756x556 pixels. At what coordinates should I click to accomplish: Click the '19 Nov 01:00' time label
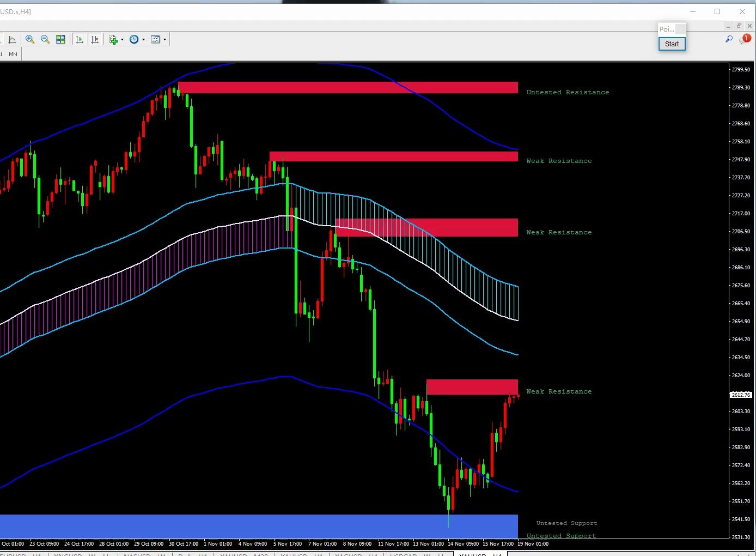pyautogui.click(x=533, y=544)
